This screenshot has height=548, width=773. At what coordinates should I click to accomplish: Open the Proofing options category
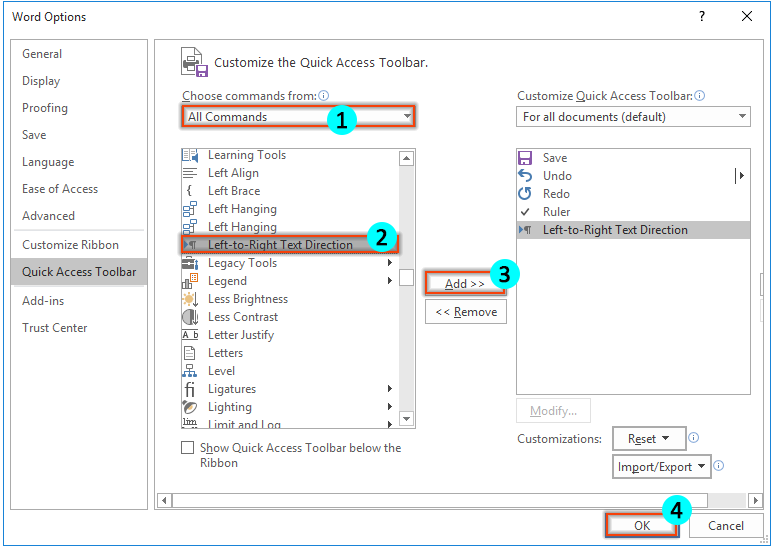tap(45, 108)
